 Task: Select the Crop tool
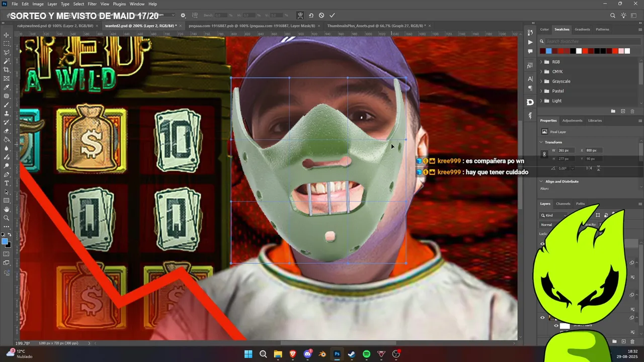[x=7, y=70]
